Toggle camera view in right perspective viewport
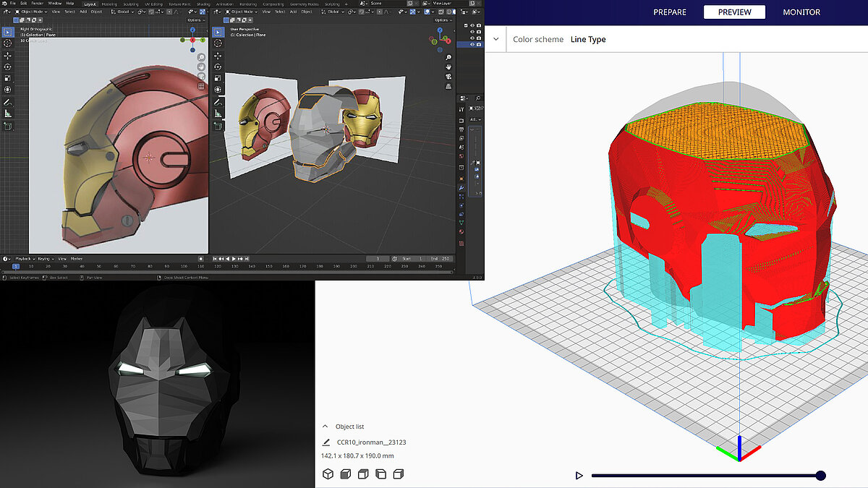This screenshot has height=488, width=868. (x=448, y=76)
